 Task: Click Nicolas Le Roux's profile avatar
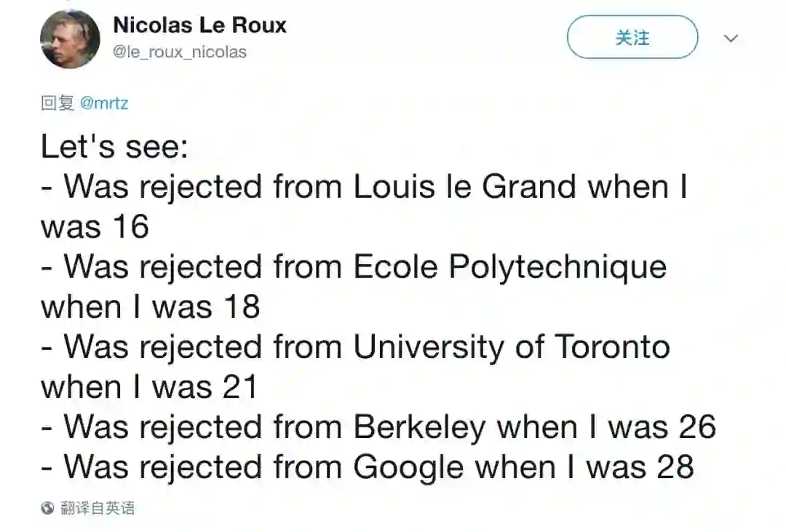point(71,39)
